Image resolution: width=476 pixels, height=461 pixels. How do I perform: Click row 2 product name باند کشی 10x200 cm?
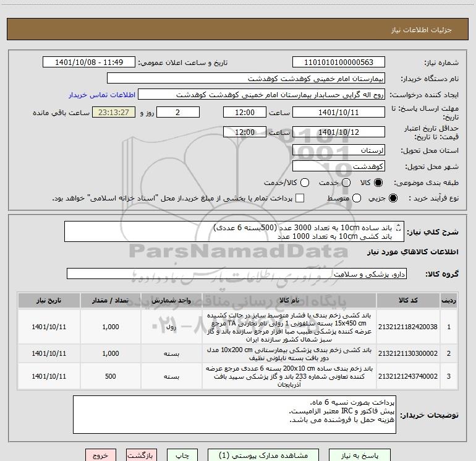click(x=289, y=354)
